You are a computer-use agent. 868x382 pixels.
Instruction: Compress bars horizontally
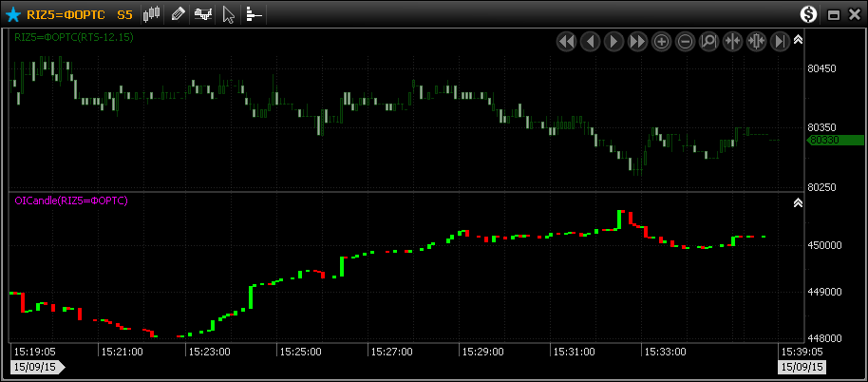click(x=732, y=42)
